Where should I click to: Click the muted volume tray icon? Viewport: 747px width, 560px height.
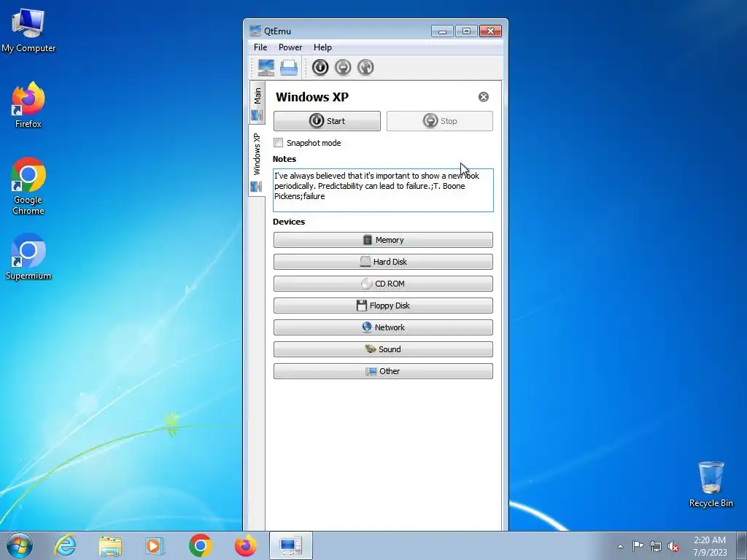[673, 546]
